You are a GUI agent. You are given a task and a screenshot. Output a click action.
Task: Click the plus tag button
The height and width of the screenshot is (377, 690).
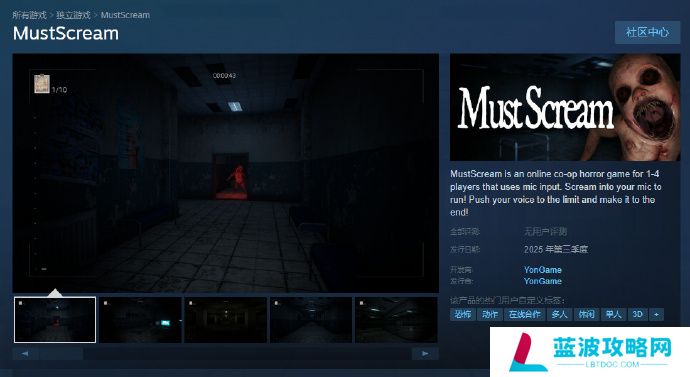[x=656, y=314]
